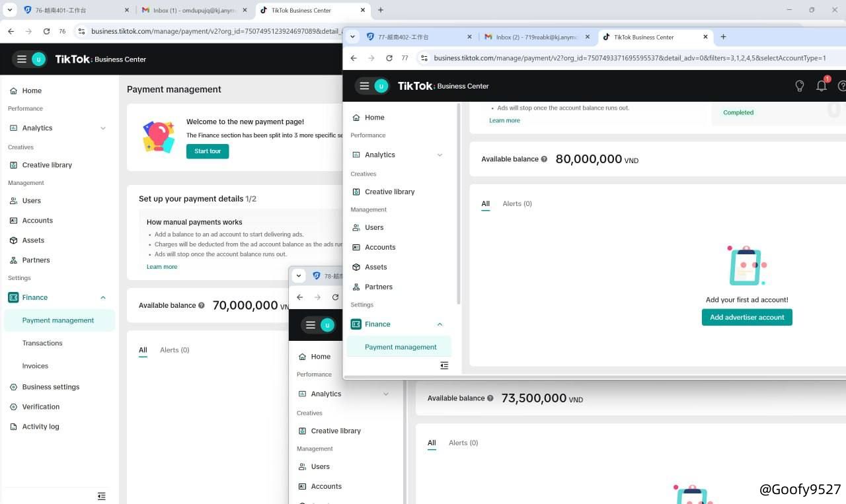Switch to Inbox (1) Gmail tab

click(x=194, y=11)
